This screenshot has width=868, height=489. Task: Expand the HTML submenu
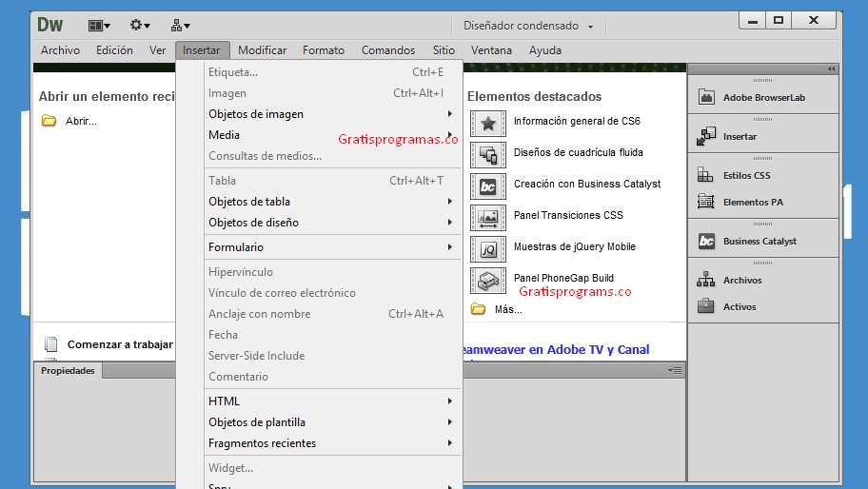pyautogui.click(x=330, y=401)
